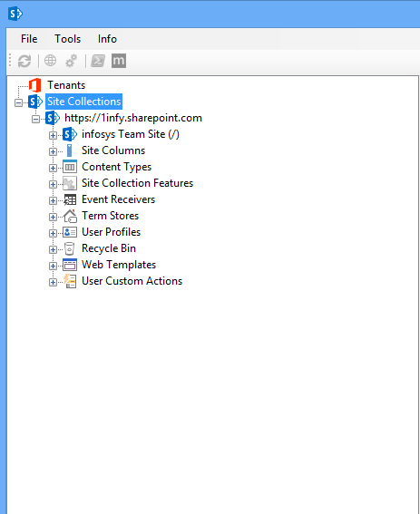Click the Event Receivers icon
Viewport: 420px width, 514px height.
click(x=70, y=199)
